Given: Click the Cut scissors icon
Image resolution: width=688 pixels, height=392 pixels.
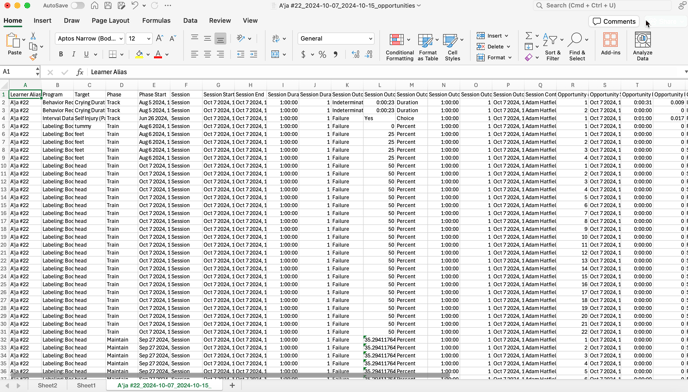Looking at the screenshot, I should click(x=33, y=36).
